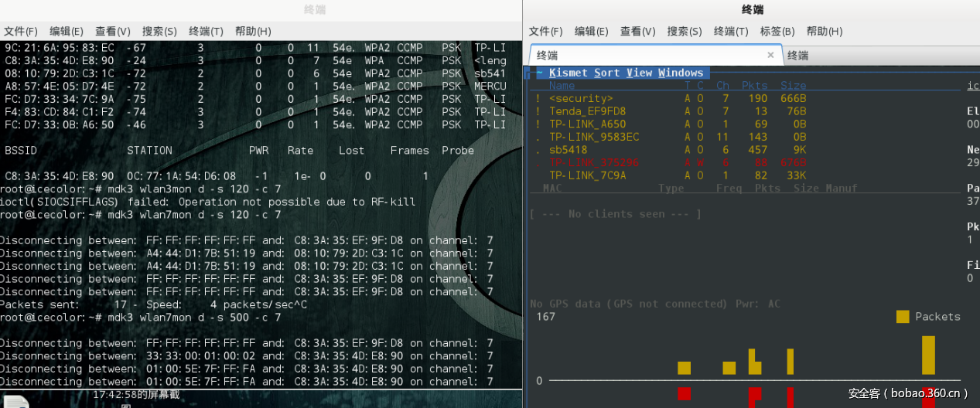This screenshot has width=980, height=408.
Task: Click the Name column header in Kismet
Action: (562, 86)
